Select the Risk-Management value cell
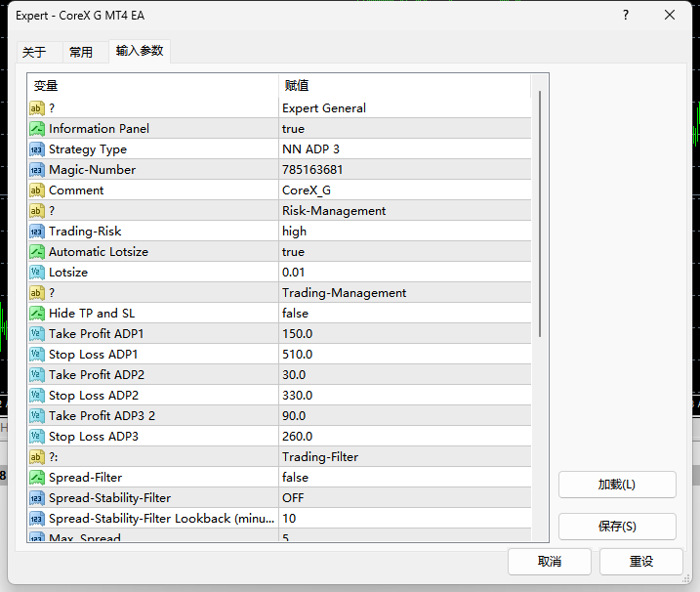 tap(405, 211)
